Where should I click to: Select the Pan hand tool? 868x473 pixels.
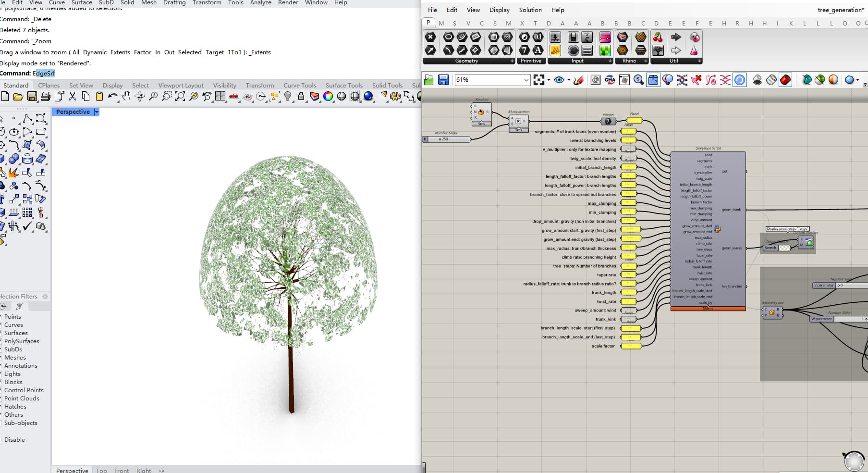[126, 97]
